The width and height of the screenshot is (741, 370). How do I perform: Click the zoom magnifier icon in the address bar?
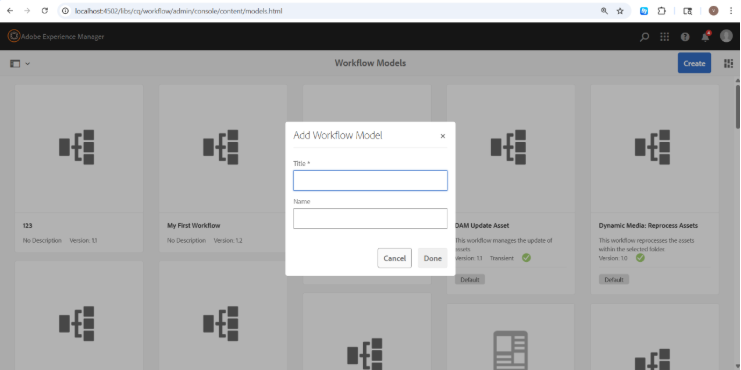pos(604,11)
